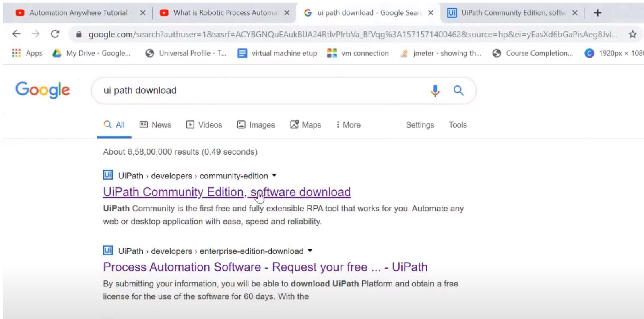
Task: Open the Google logo homepage
Action: click(x=43, y=90)
